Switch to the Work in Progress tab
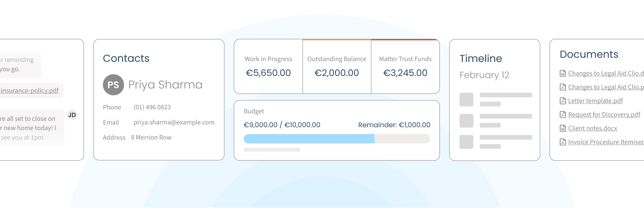644x208 pixels. pos(268,66)
